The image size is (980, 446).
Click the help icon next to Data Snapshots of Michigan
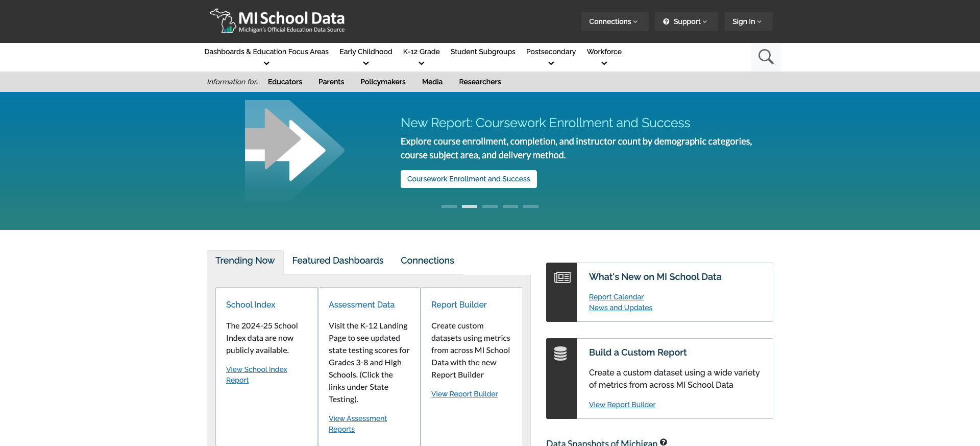[x=664, y=442]
